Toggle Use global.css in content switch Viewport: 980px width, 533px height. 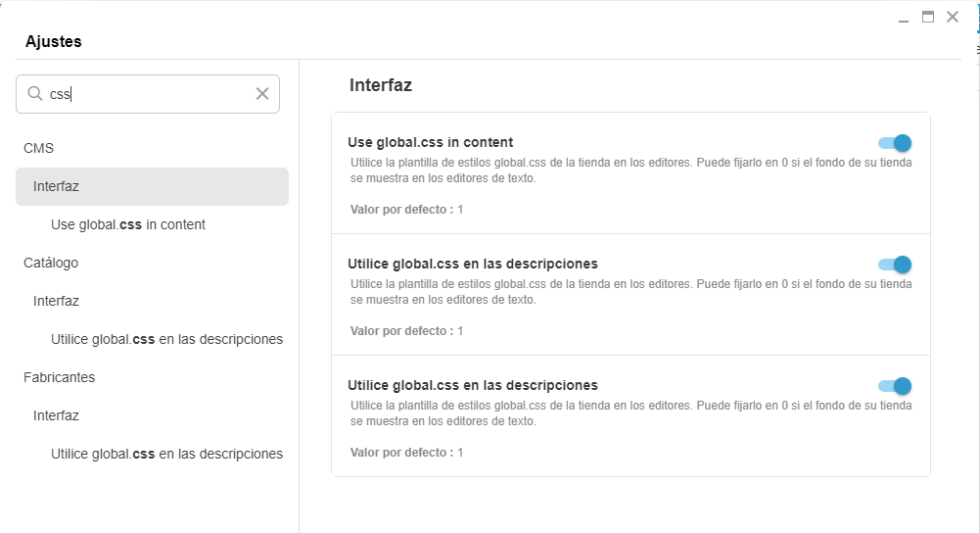895,143
